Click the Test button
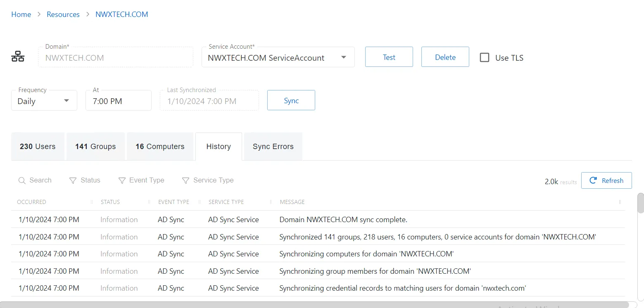644x308 pixels. [389, 57]
